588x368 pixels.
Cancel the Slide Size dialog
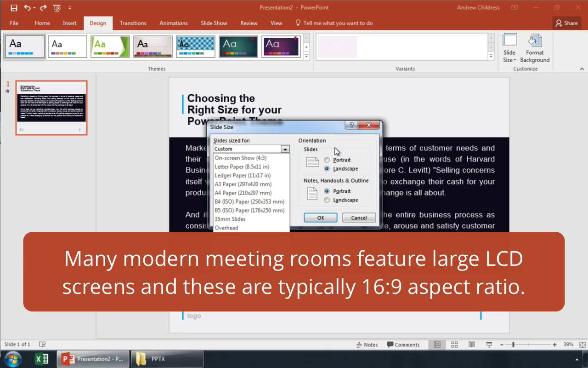359,218
